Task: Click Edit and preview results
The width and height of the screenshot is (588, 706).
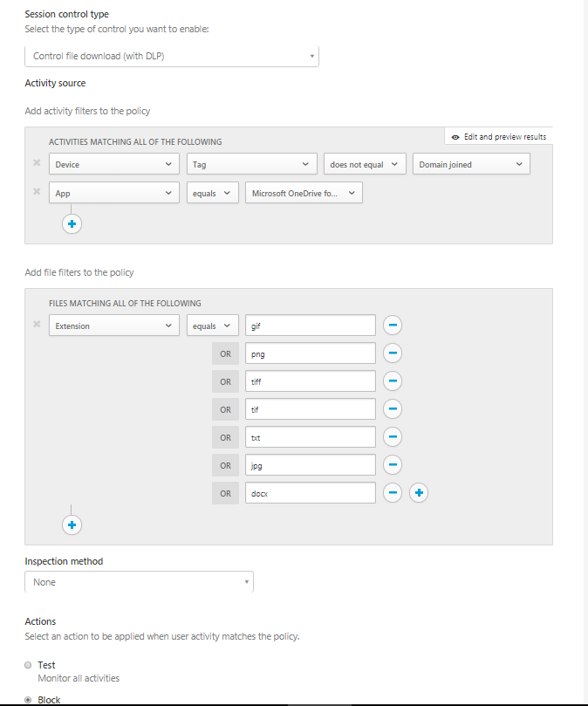Action: (500, 136)
